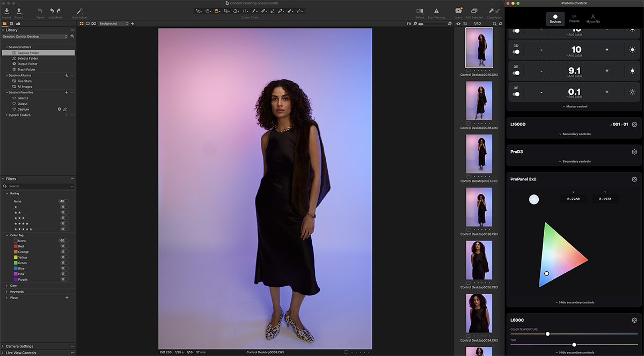Adjust the Color Temperature slider for L600C

pos(547,333)
